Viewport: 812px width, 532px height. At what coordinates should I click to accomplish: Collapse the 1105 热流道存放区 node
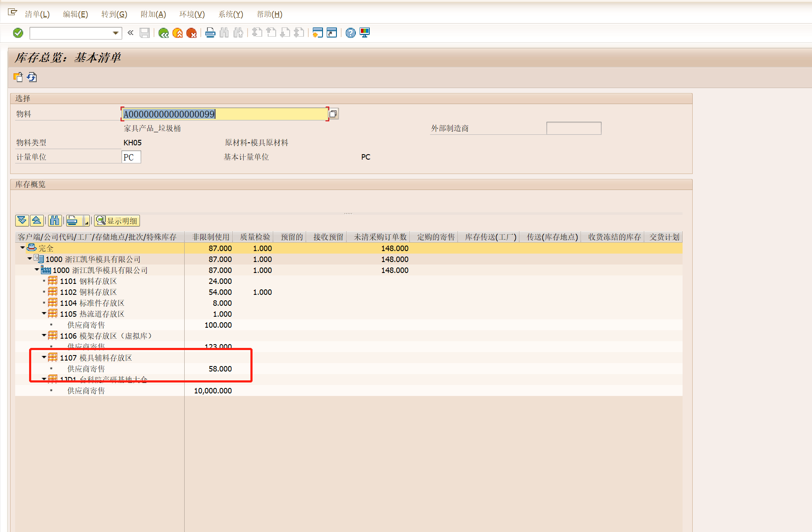pos(44,313)
